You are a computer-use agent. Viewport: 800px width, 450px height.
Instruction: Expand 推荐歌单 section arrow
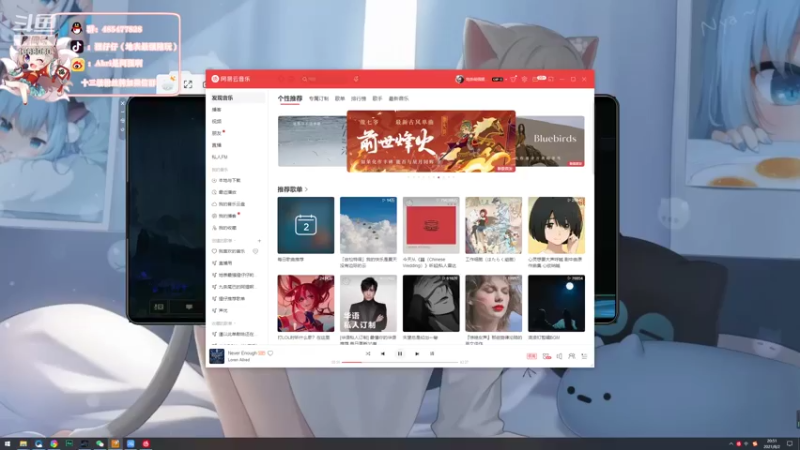pyautogui.click(x=306, y=189)
